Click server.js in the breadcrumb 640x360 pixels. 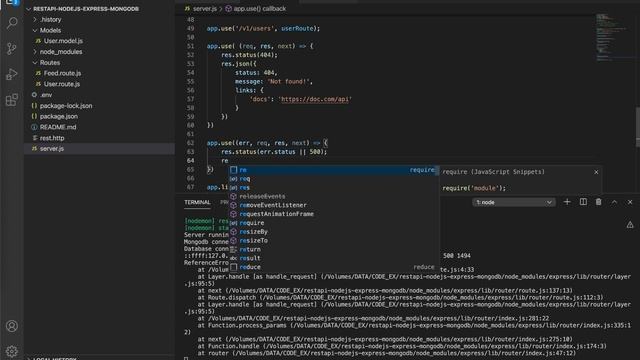click(x=204, y=9)
